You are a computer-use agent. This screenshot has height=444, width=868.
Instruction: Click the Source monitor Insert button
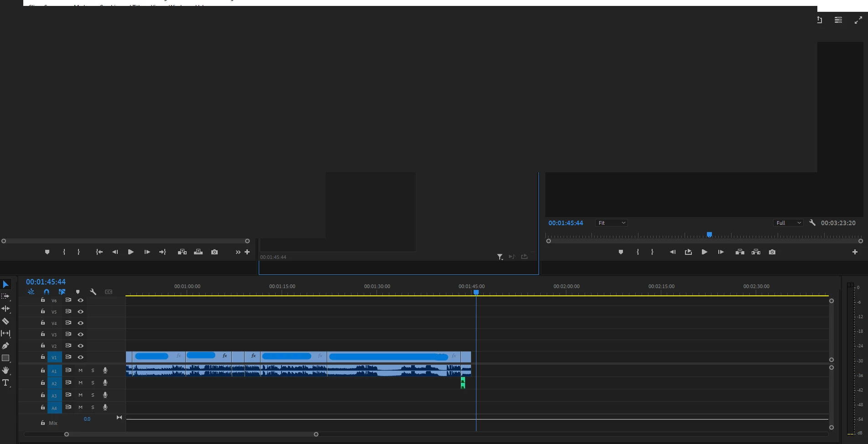pyautogui.click(x=182, y=252)
